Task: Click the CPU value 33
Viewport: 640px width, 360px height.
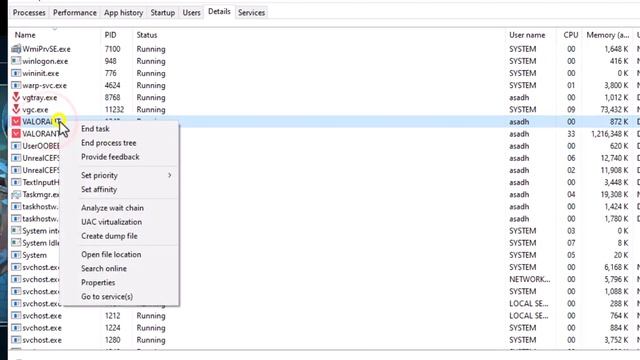Action: click(x=571, y=134)
